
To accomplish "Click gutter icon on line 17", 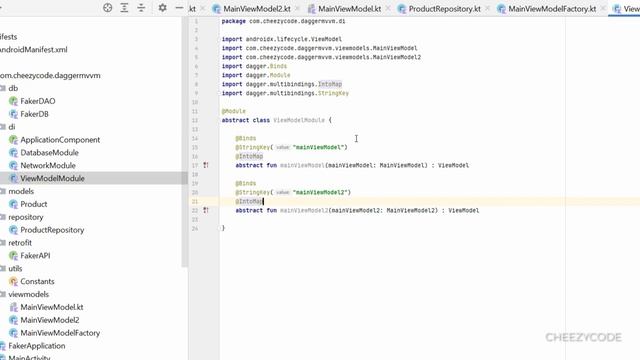I will 206,165.
